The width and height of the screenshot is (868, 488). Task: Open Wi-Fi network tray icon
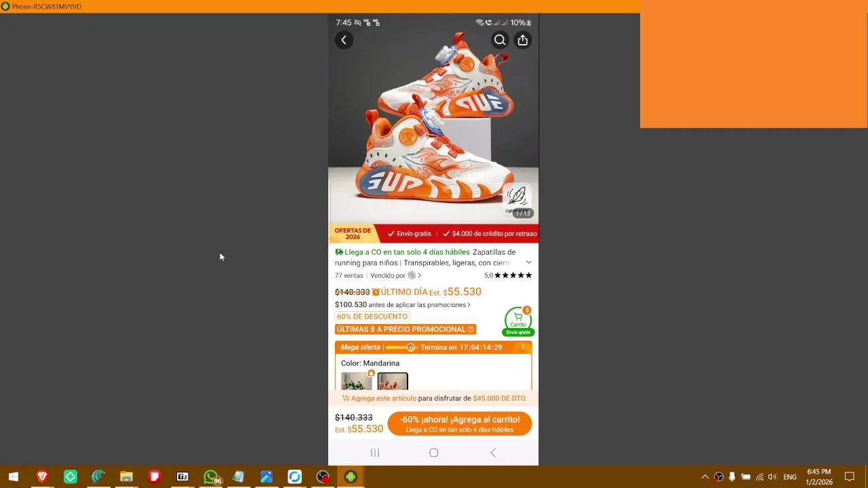pos(759,476)
